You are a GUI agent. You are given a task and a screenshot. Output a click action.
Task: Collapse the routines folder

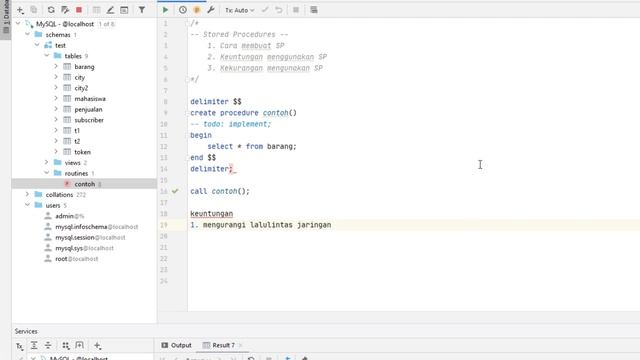pyautogui.click(x=47, y=173)
